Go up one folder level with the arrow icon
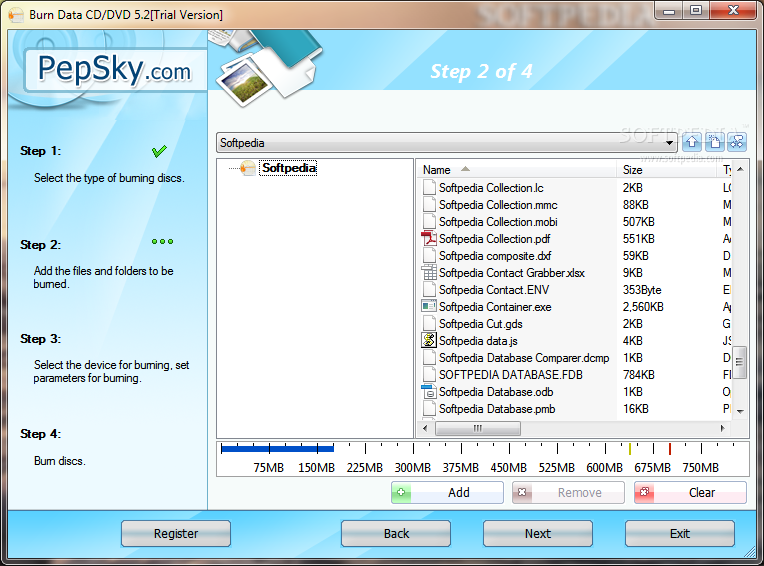Screen dimensions: 764x566 692,142
